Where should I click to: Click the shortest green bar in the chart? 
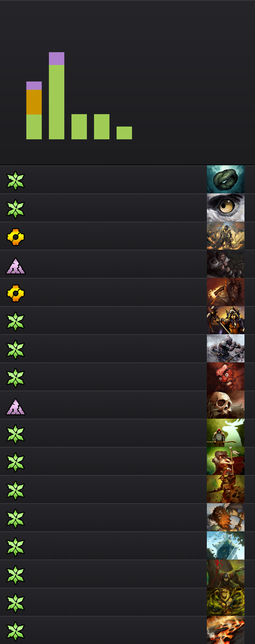[124, 133]
